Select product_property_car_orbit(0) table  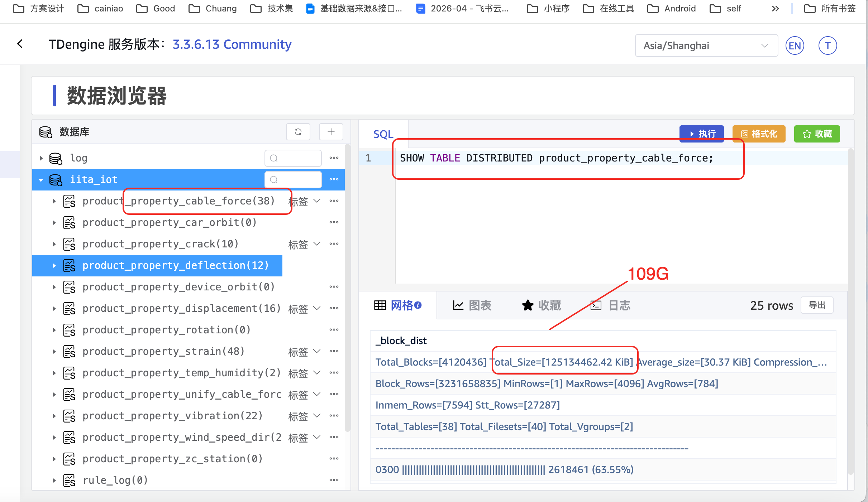point(170,222)
